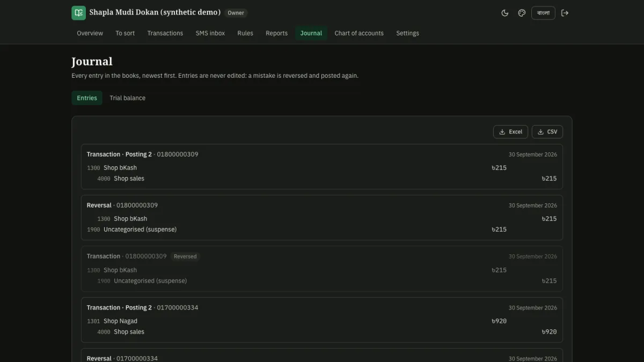Navigate to SMS inbox
The height and width of the screenshot is (362, 644).
tap(210, 33)
